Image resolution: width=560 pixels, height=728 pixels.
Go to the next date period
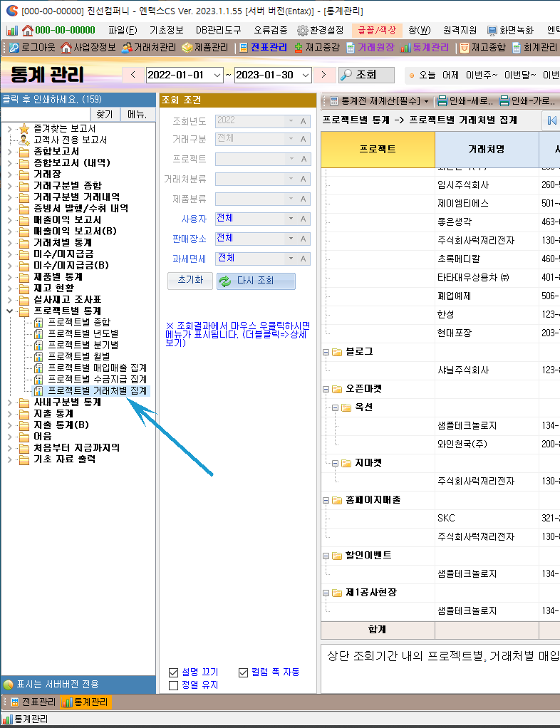[323, 76]
